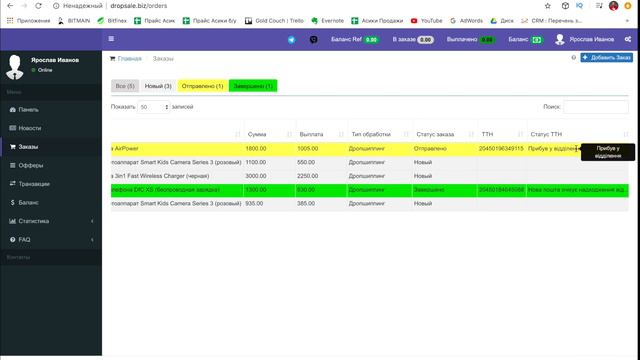The height and width of the screenshot is (360, 640).
Task: Click the address bar URL dropsale.biz/orders
Action: coord(138,6)
